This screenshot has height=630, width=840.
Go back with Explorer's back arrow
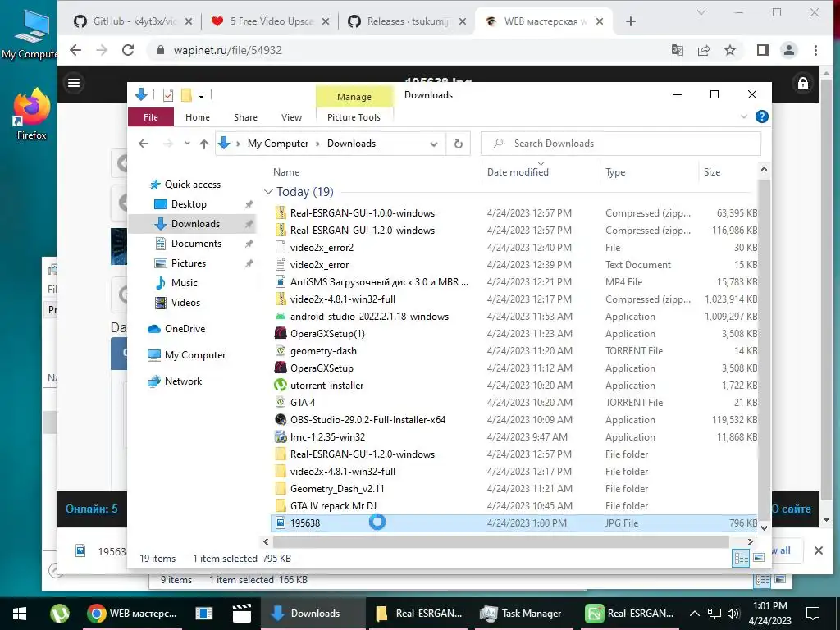144,144
